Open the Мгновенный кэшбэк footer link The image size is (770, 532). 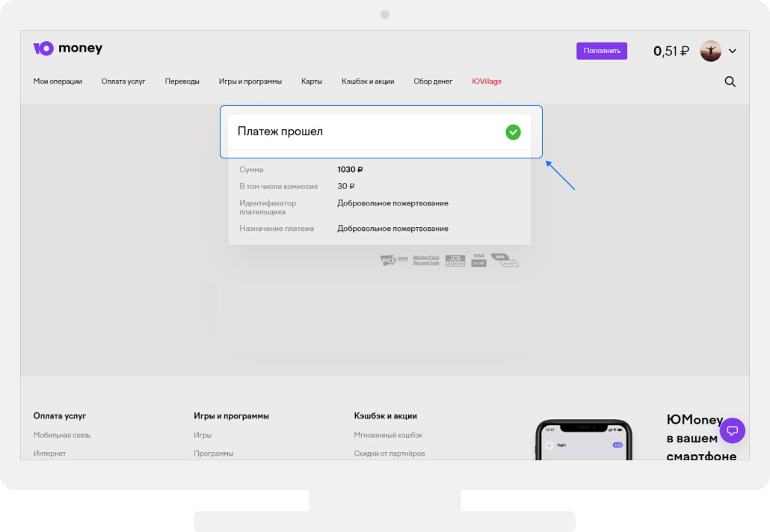click(388, 435)
